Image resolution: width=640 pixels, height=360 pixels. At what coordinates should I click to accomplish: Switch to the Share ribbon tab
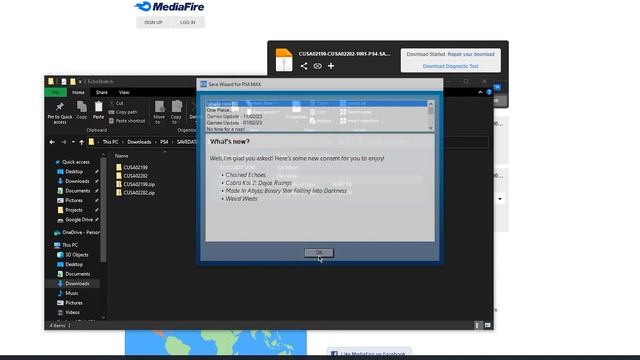[102, 92]
